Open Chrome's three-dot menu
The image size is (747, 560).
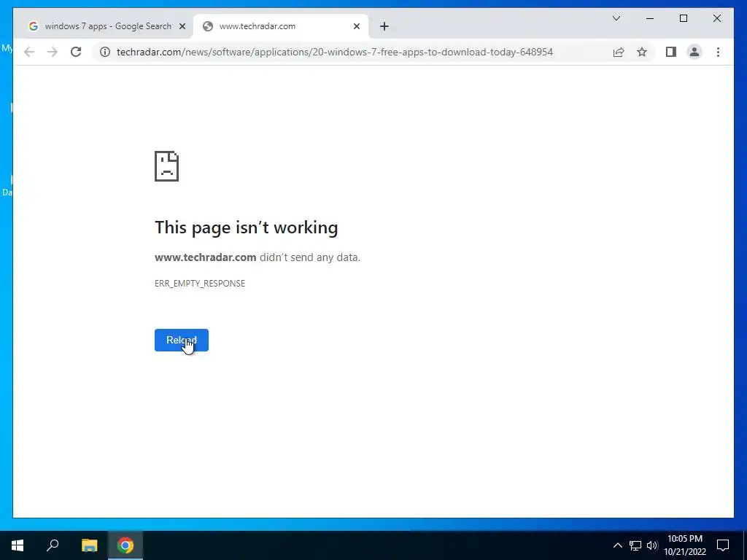[718, 52]
